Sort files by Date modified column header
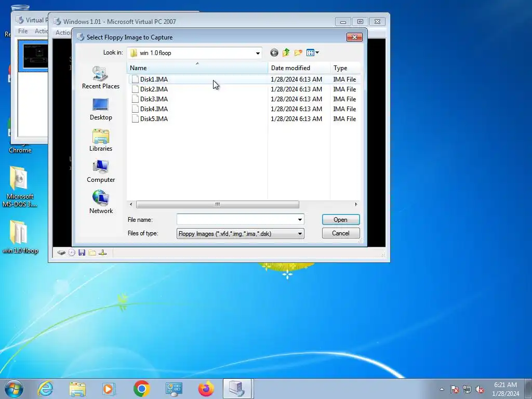The image size is (532, 399). 299,68
